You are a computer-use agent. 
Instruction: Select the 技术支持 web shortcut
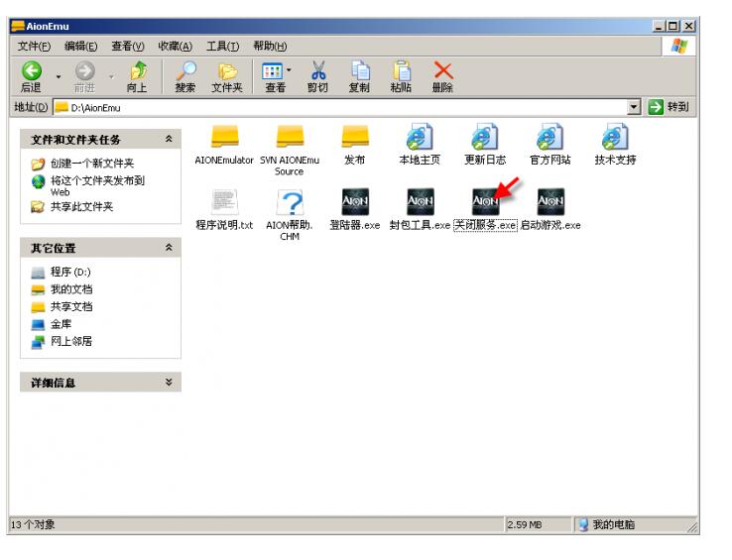615,145
